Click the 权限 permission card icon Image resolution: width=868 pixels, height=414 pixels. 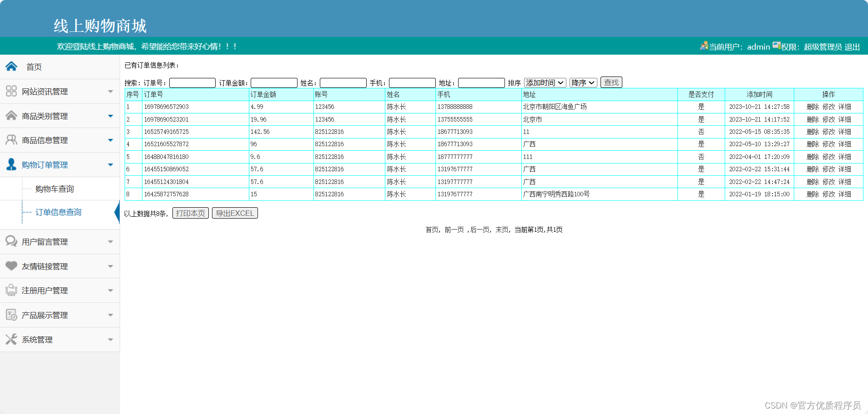tap(777, 46)
